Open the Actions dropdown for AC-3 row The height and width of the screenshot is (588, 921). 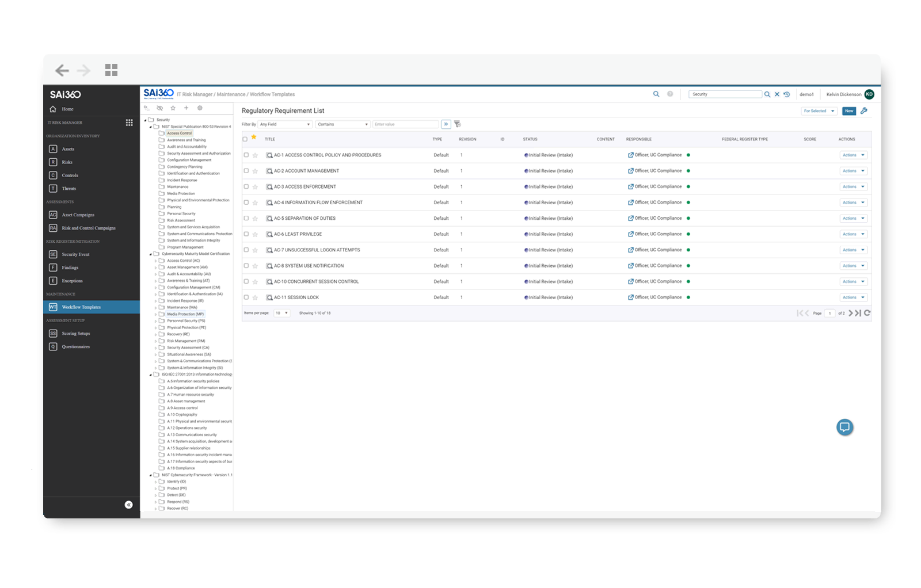tap(853, 186)
